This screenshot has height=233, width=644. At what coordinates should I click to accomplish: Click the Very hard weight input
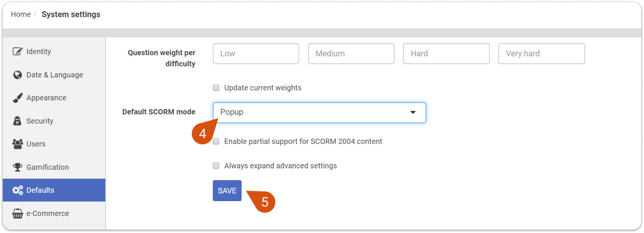[x=542, y=53]
